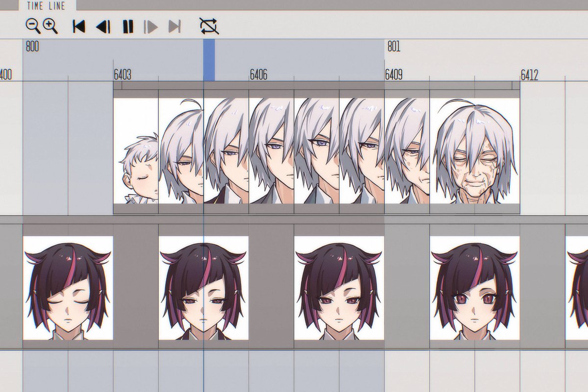
Task: Open the TIME LINE tab
Action: pos(48,5)
